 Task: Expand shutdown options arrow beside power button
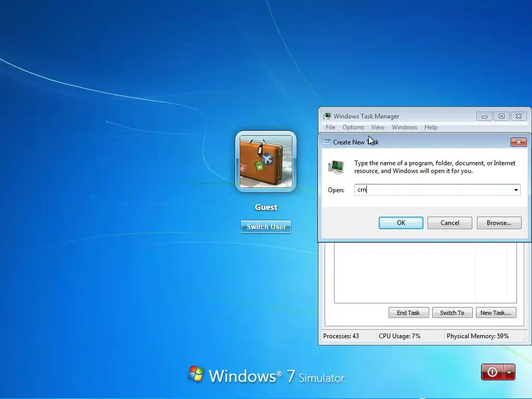point(509,372)
